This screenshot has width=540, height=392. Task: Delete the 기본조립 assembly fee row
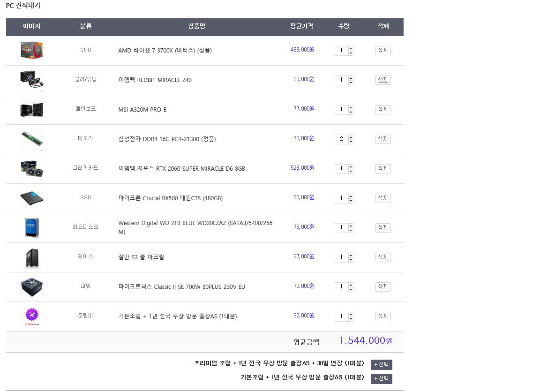(383, 317)
